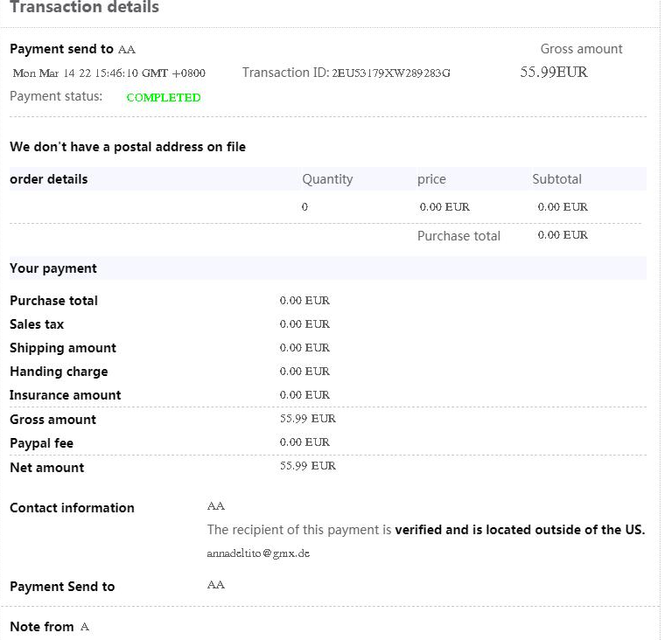Click the Your payment section header

[x=53, y=268]
